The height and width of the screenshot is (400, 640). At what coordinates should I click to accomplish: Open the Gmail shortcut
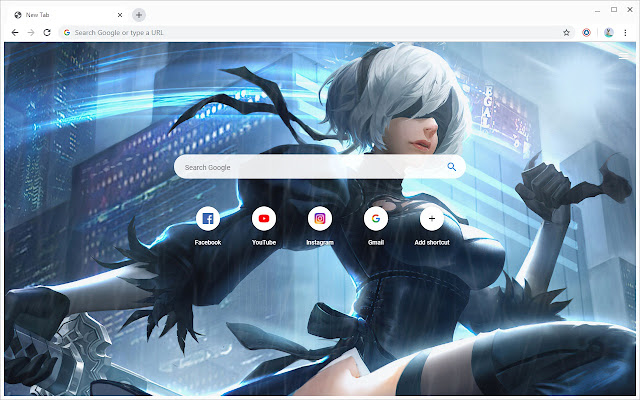point(376,219)
